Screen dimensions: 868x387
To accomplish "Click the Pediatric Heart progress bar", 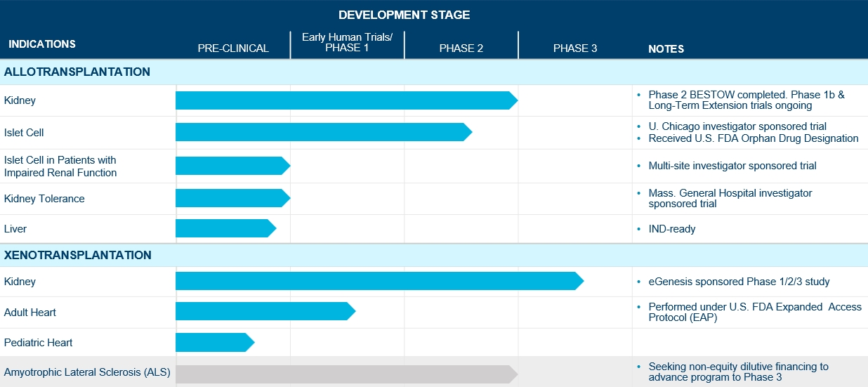I will (x=214, y=343).
